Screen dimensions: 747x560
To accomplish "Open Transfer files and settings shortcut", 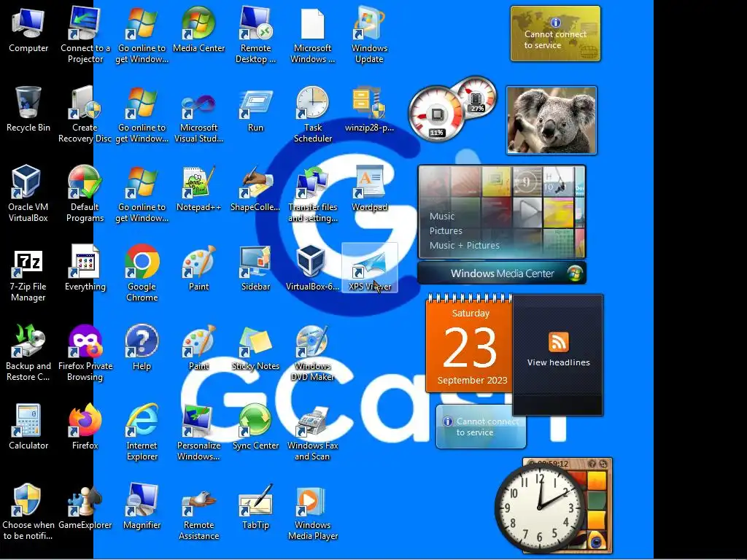I will click(x=312, y=192).
